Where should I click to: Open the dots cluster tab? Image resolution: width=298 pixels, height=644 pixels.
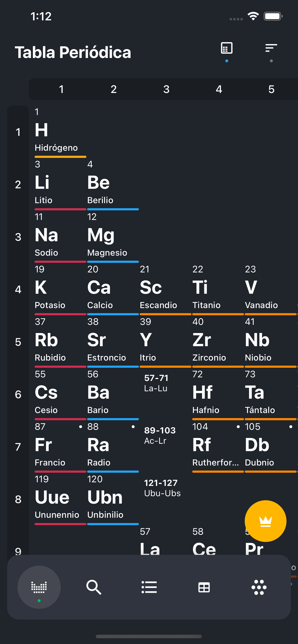(259, 587)
